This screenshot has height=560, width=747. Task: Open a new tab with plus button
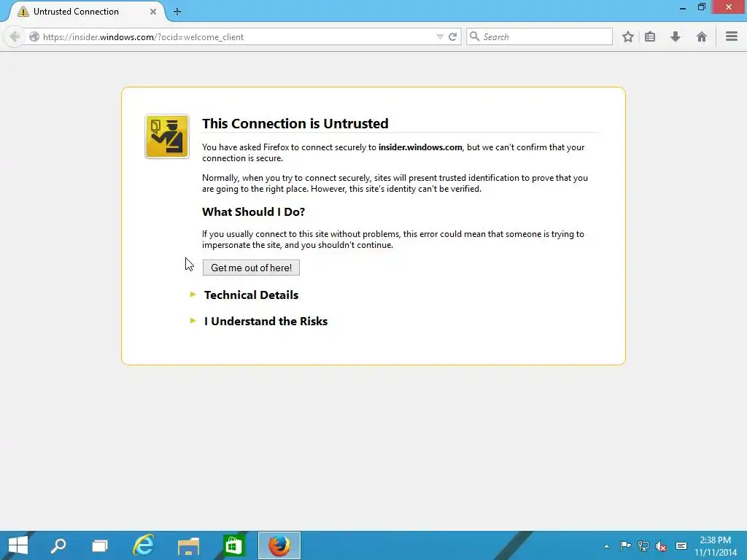177,12
